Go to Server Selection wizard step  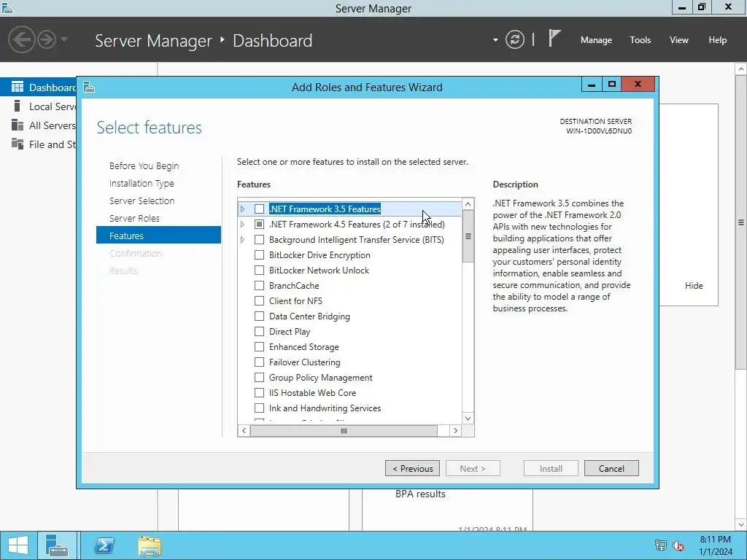point(142,201)
